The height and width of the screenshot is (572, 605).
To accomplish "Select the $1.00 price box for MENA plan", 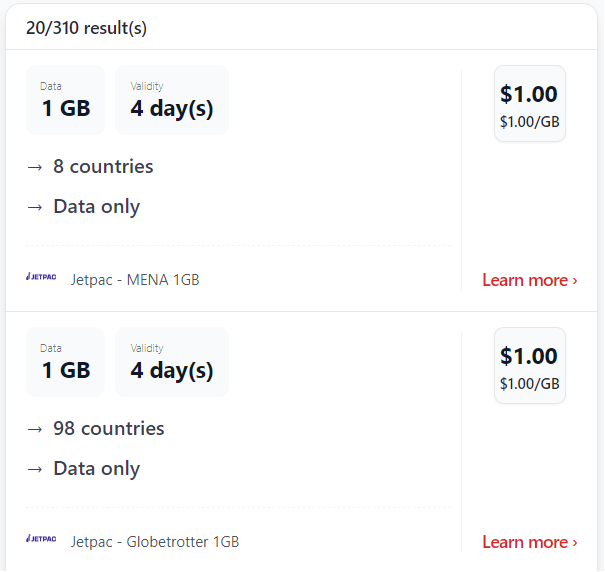I will pos(530,103).
